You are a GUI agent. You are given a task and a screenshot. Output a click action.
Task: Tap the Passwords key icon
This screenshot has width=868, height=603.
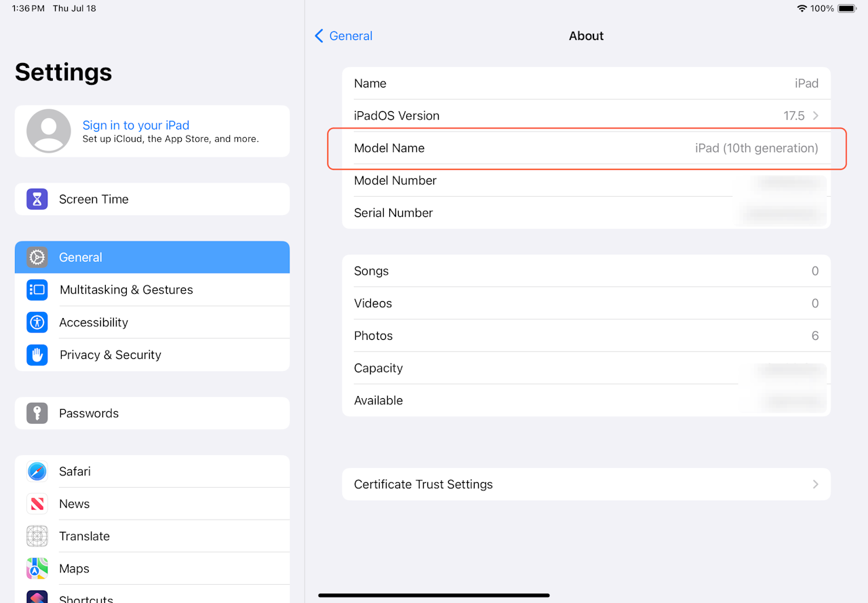37,413
